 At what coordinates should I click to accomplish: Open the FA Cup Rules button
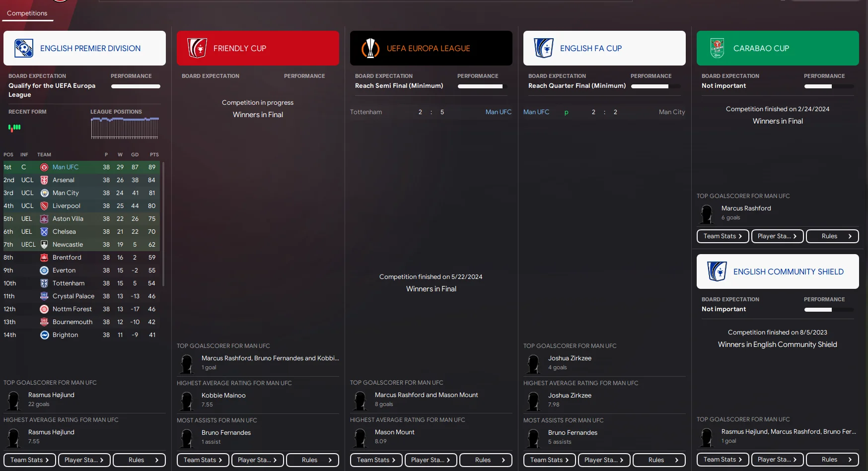pyautogui.click(x=659, y=460)
